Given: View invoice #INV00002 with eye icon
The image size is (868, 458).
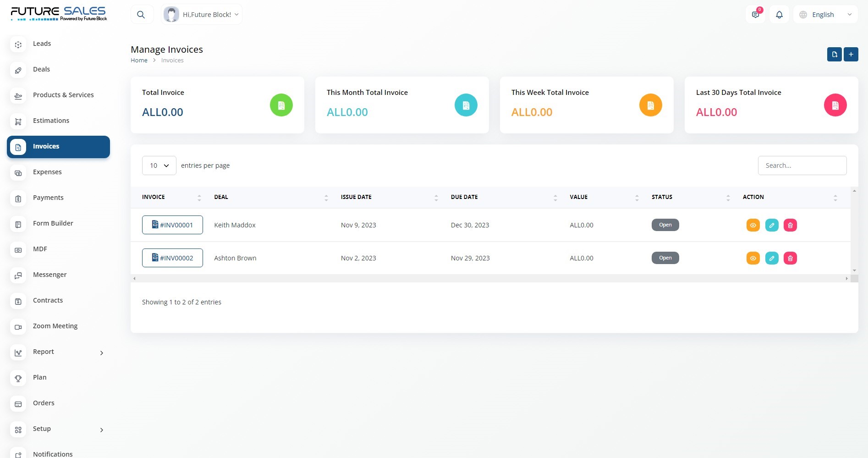Looking at the screenshot, I should coord(753,258).
